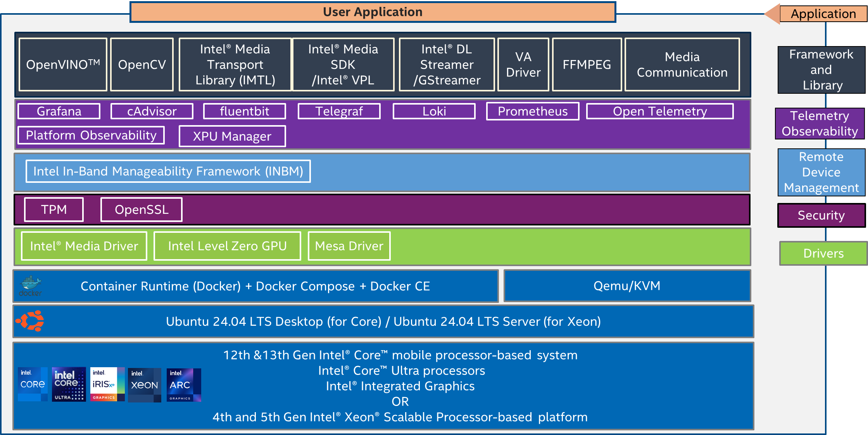Select the TPM box
This screenshot has width=868, height=435.
[54, 210]
